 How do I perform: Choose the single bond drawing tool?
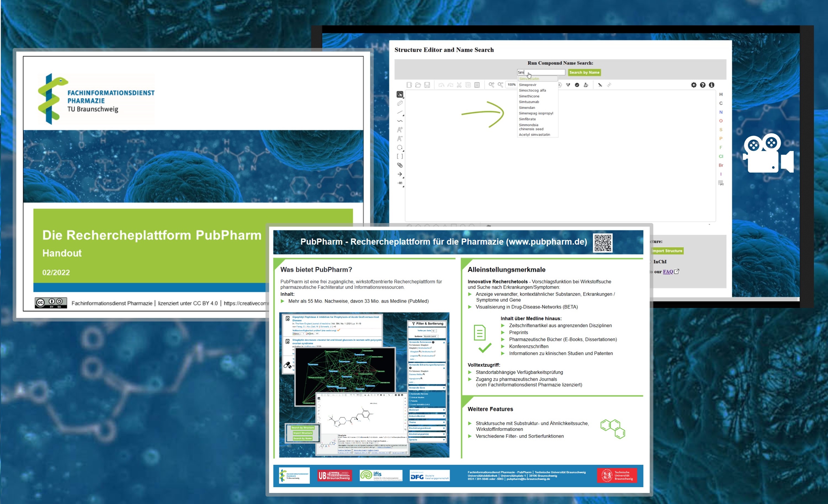point(400,112)
